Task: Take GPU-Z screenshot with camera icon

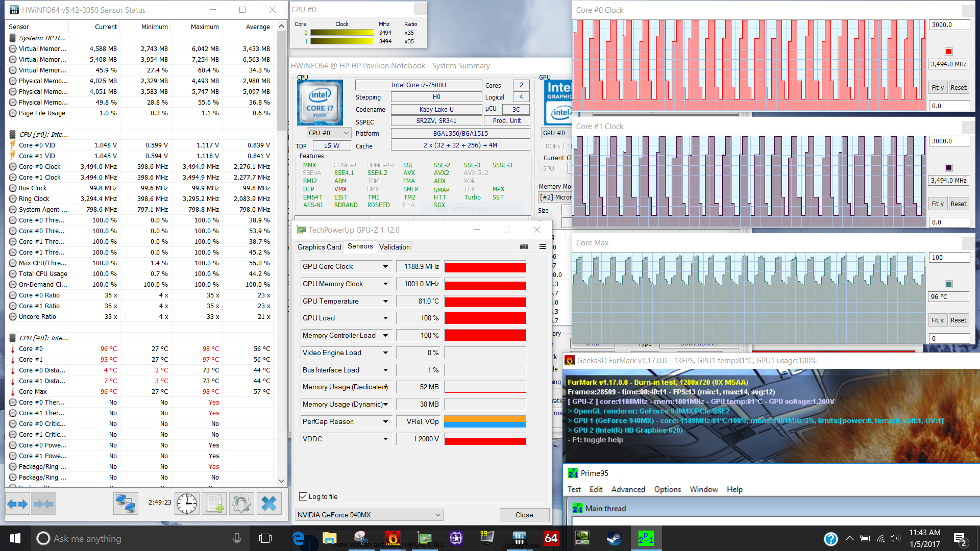Action: [524, 246]
